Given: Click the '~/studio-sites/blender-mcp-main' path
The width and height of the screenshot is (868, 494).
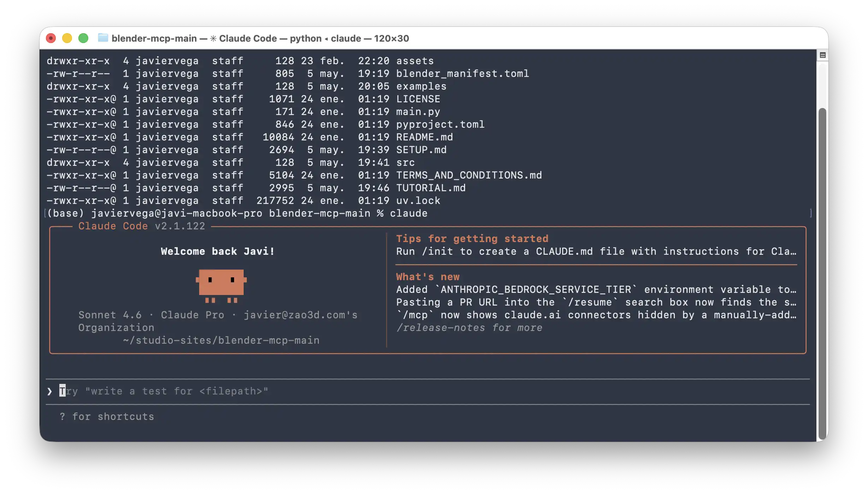Looking at the screenshot, I should point(221,340).
